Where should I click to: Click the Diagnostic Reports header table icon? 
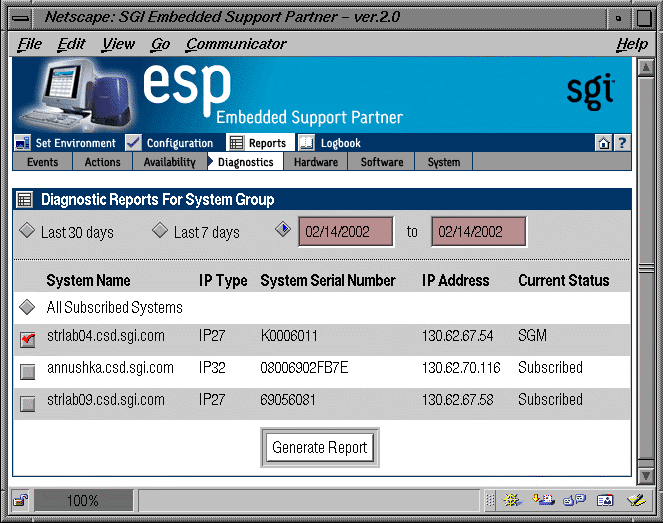[25, 199]
